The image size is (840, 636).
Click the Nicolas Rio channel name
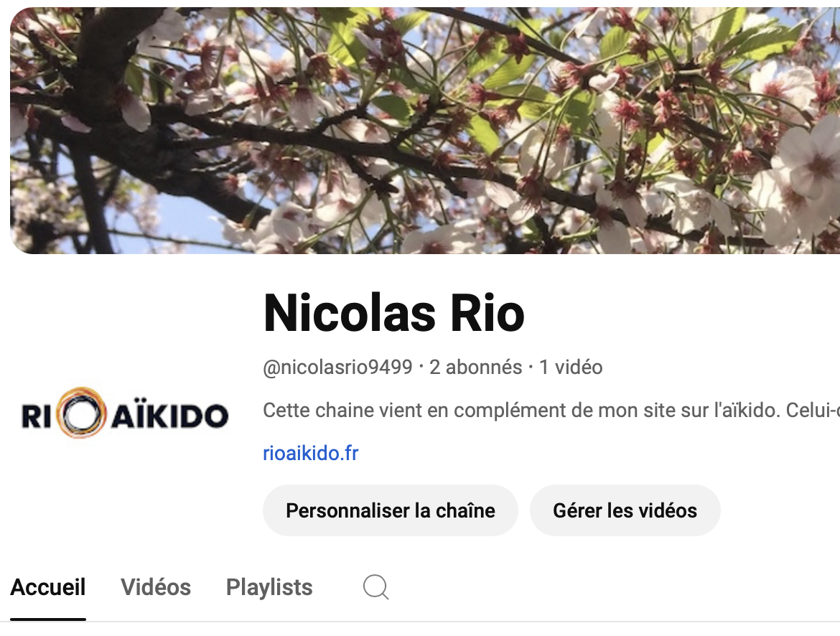(393, 314)
